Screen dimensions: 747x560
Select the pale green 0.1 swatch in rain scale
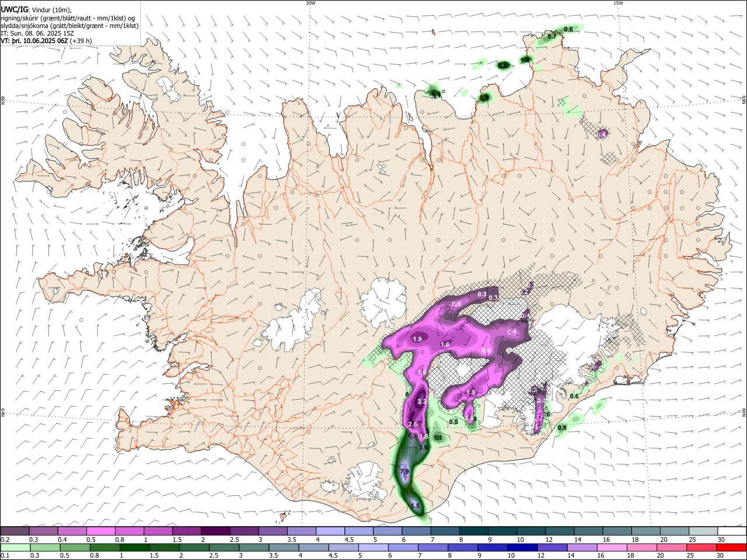click(x=15, y=547)
